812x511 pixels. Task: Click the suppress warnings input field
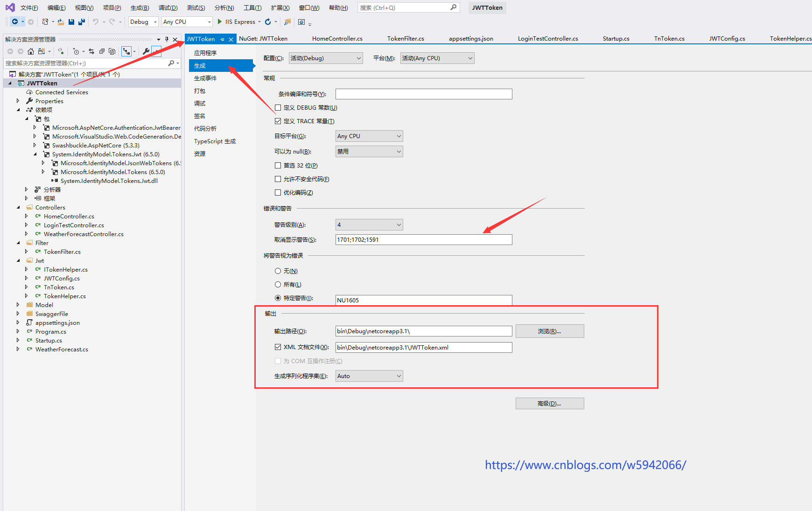coord(423,240)
